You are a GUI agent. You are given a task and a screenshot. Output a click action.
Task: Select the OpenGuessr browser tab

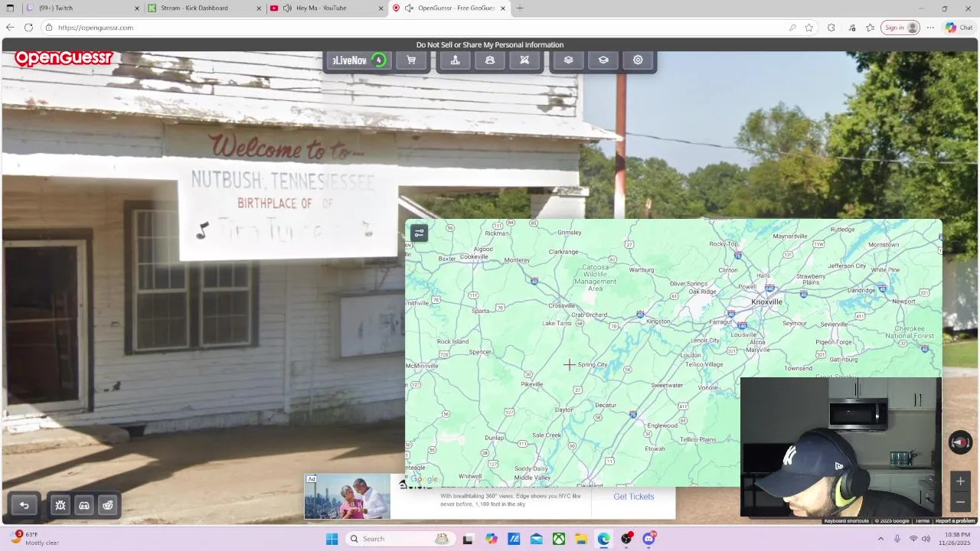[x=449, y=8]
